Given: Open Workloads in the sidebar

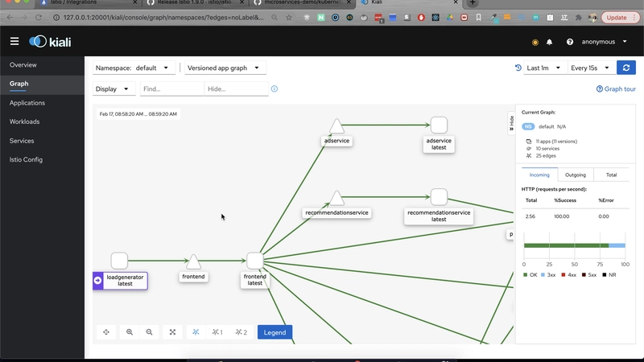Looking at the screenshot, I should [x=24, y=121].
